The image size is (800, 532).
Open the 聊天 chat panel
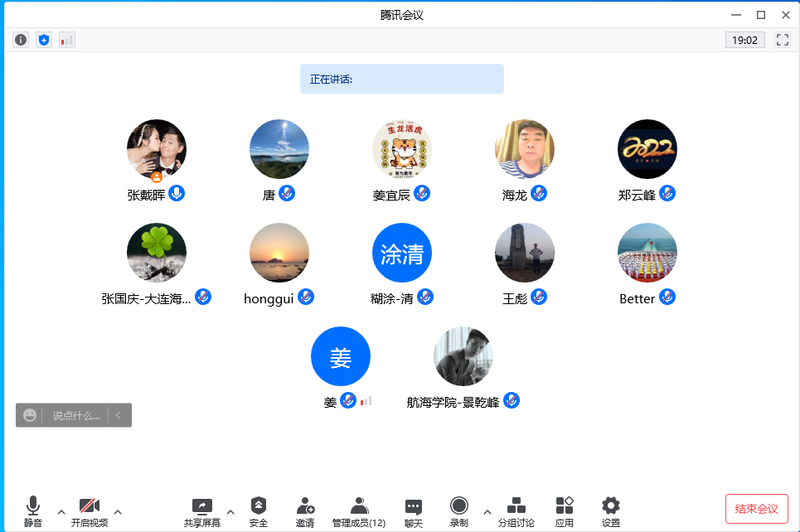(x=413, y=511)
